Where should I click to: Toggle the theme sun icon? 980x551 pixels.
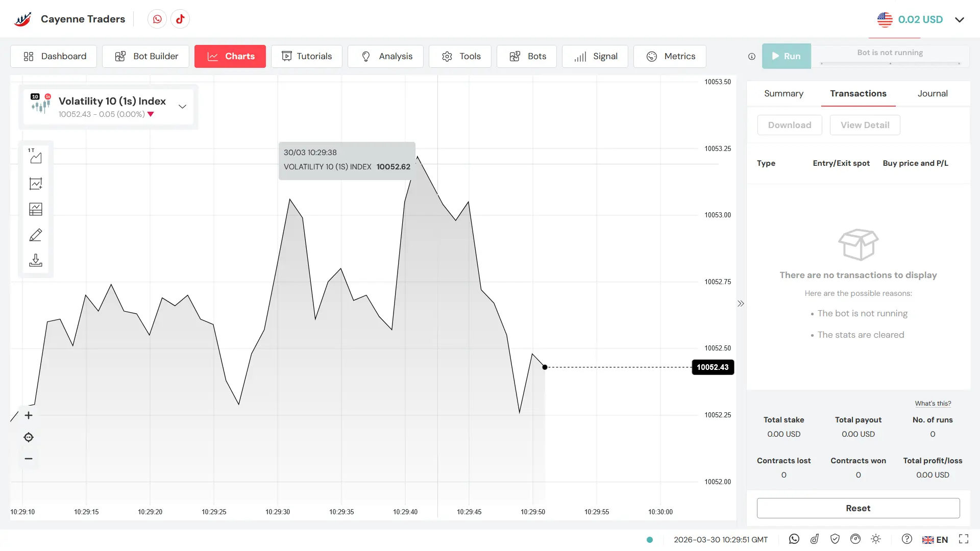(x=876, y=539)
